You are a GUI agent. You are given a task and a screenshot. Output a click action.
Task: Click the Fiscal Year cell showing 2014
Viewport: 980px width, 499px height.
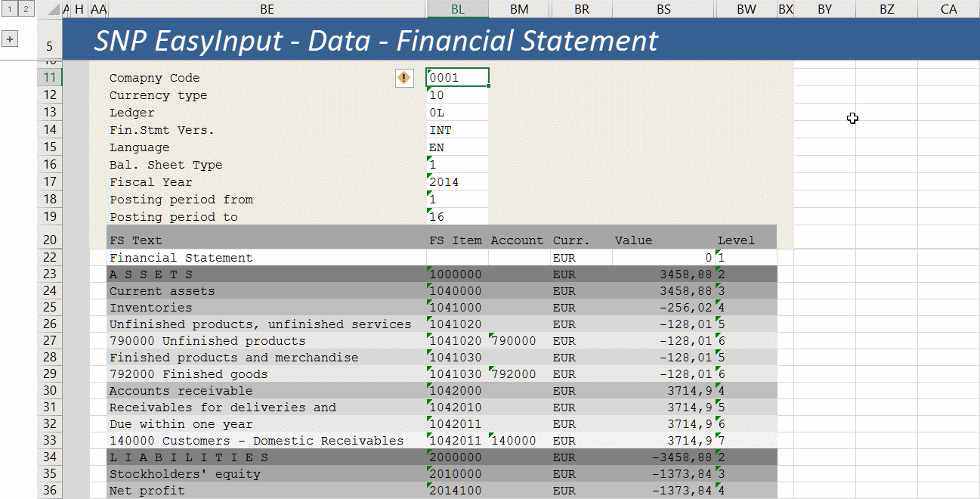(x=457, y=181)
